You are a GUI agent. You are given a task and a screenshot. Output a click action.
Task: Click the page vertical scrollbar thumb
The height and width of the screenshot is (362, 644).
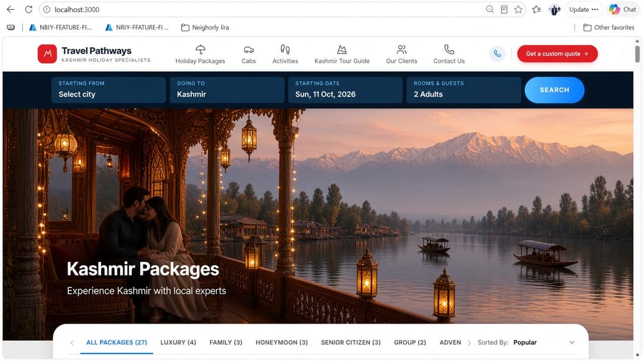pyautogui.click(x=638, y=54)
